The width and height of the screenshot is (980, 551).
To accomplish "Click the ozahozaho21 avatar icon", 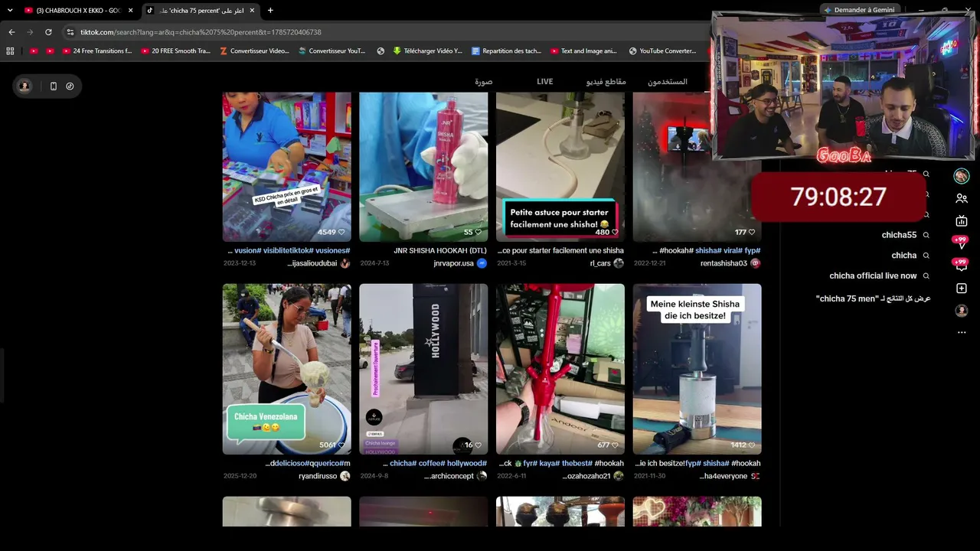I will (619, 476).
